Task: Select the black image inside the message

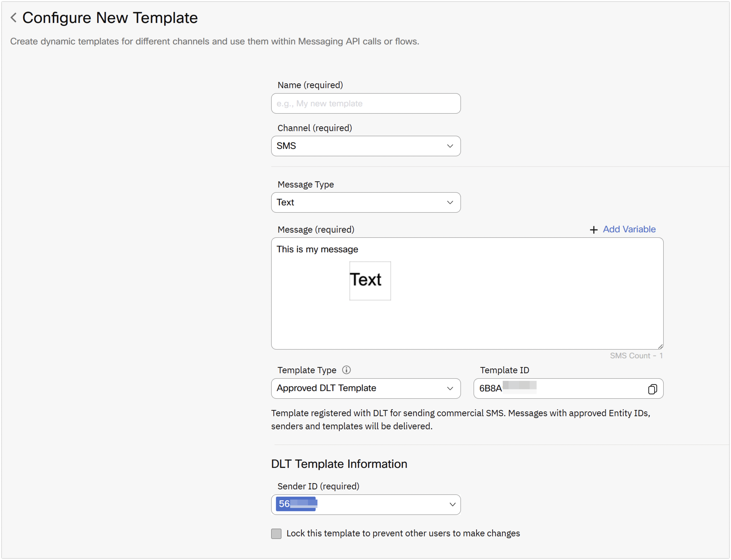Action: tap(370, 281)
